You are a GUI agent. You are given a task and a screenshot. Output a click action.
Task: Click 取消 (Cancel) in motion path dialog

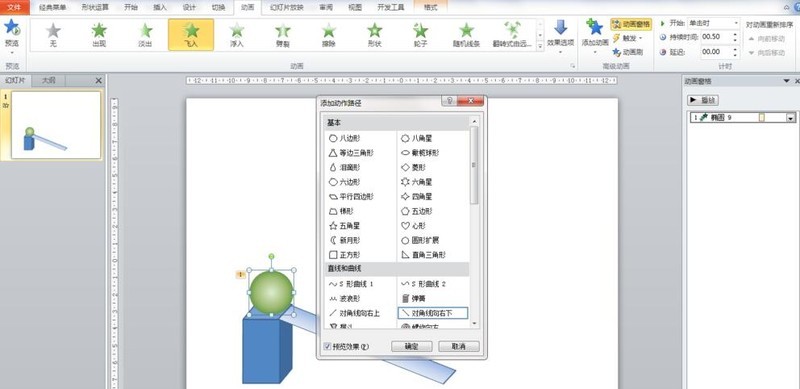tap(459, 347)
